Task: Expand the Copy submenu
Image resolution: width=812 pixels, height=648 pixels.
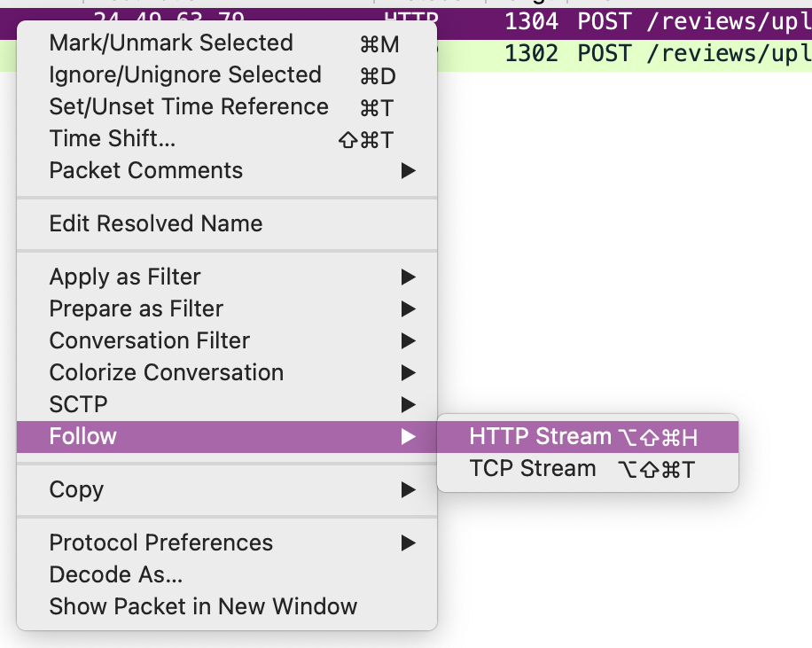Action: pos(76,489)
